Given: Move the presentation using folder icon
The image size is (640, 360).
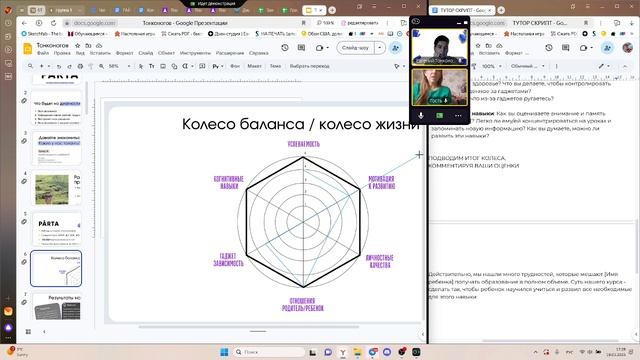Looking at the screenshot, I should click(88, 46).
